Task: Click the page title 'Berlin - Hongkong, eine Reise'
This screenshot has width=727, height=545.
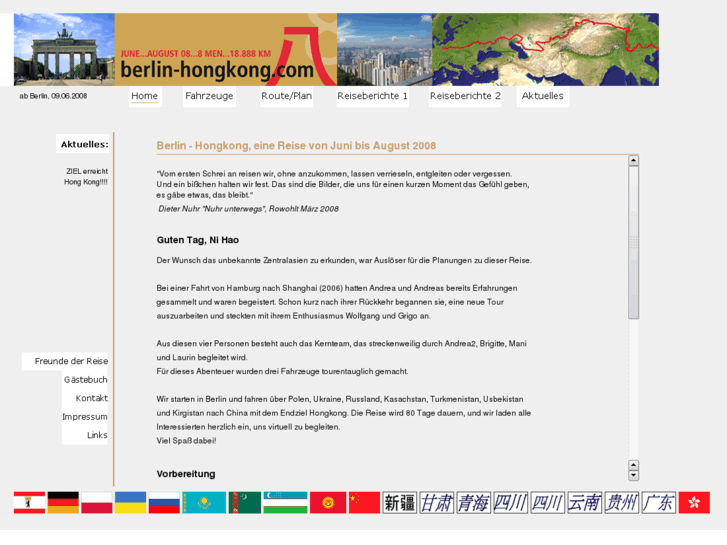Action: 296,146
